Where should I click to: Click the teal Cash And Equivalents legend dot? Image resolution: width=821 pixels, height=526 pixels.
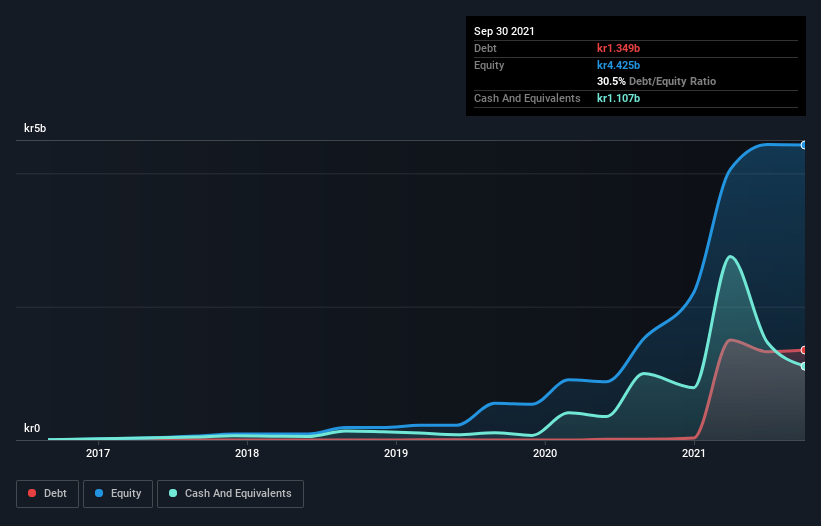click(173, 493)
